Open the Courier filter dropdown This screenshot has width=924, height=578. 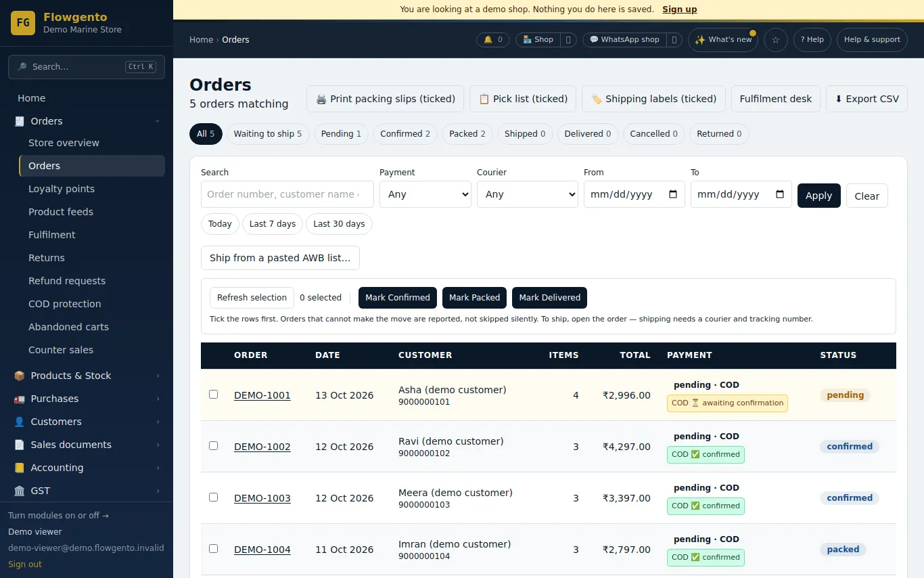click(x=528, y=194)
